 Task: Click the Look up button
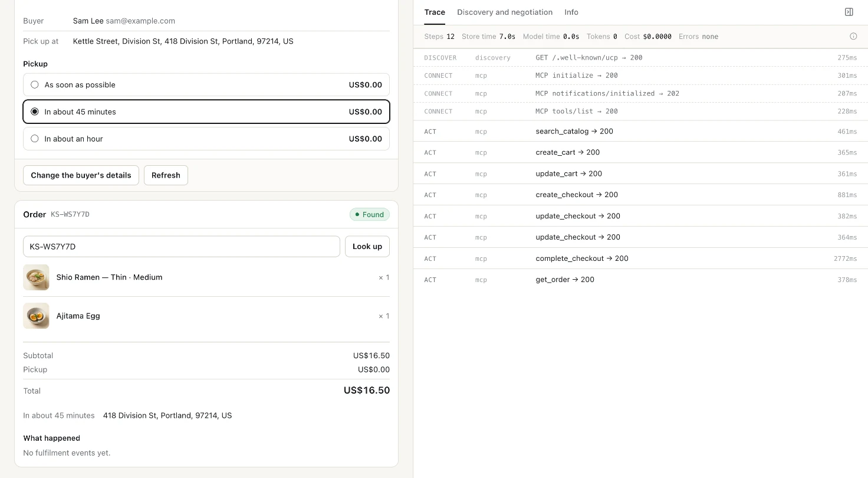367,247
